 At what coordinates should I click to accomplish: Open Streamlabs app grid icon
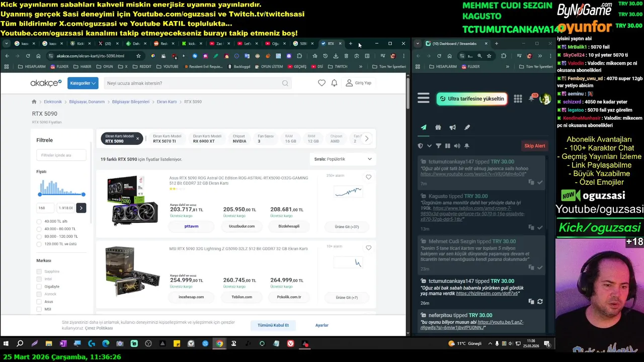point(518,99)
